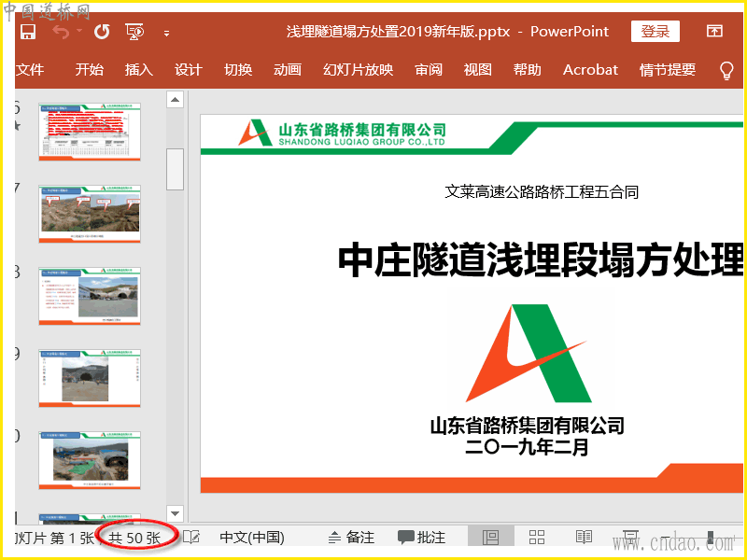
Task: Select thumbnail showing construction site with green netting
Action: click(x=90, y=460)
